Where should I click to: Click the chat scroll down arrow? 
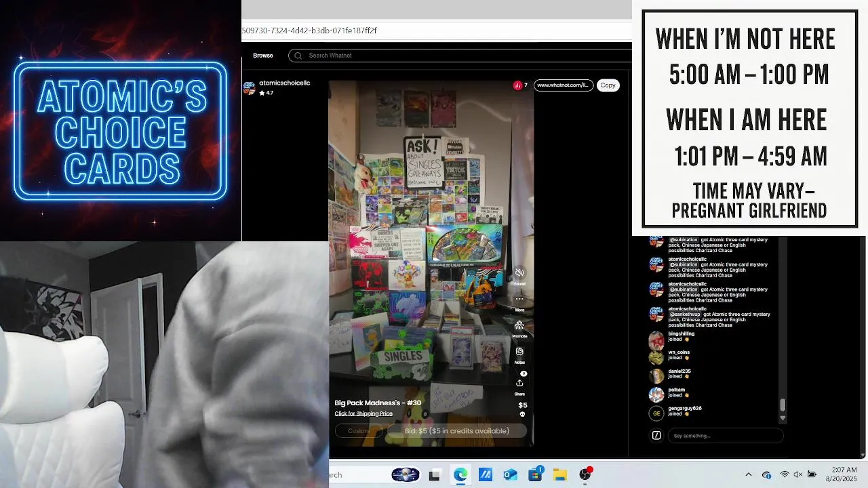(783, 418)
